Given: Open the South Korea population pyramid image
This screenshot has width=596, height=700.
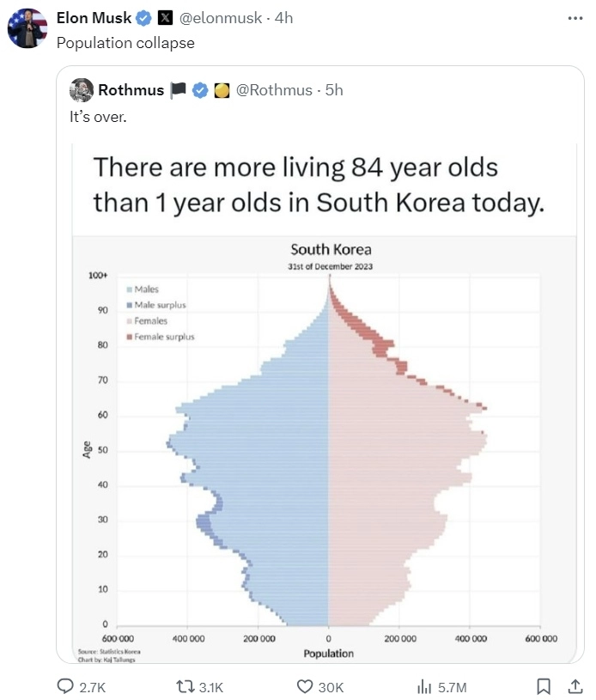Looking at the screenshot, I should click(x=324, y=403).
